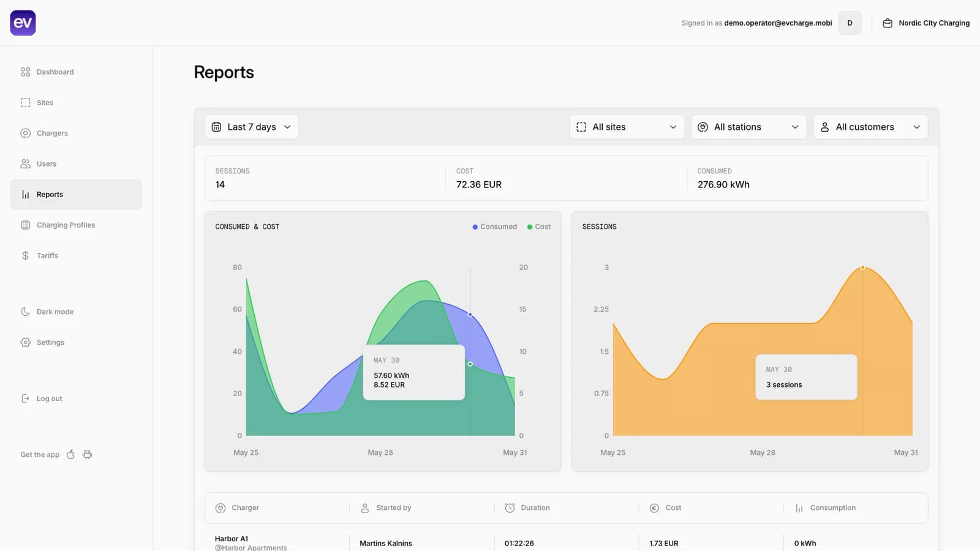Click the 01:22:26 duration value
The height and width of the screenshot is (551, 980).
point(519,543)
